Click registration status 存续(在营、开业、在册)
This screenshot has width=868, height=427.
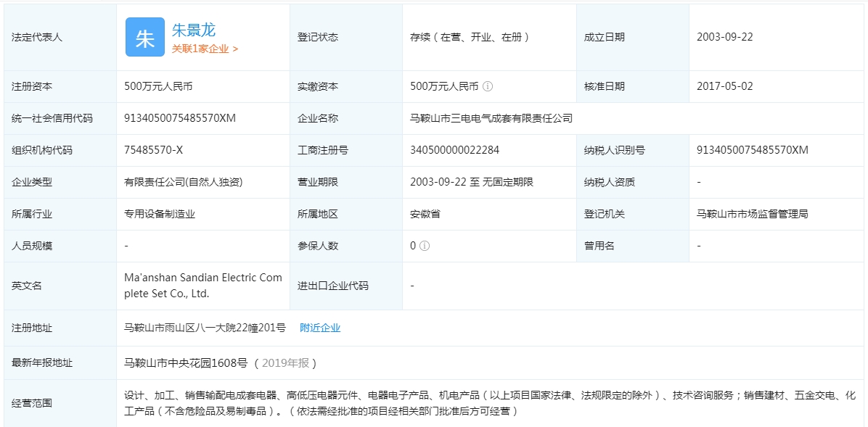coord(470,37)
